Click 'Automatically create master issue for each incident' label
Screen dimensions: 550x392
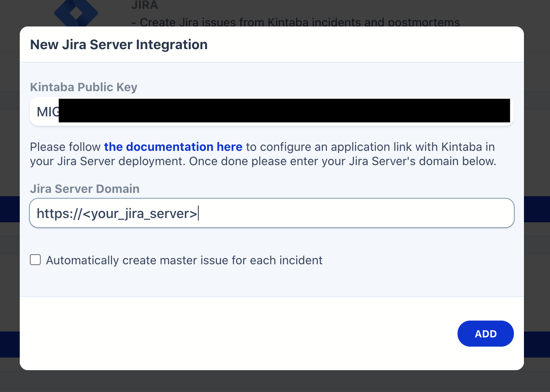coord(184,260)
